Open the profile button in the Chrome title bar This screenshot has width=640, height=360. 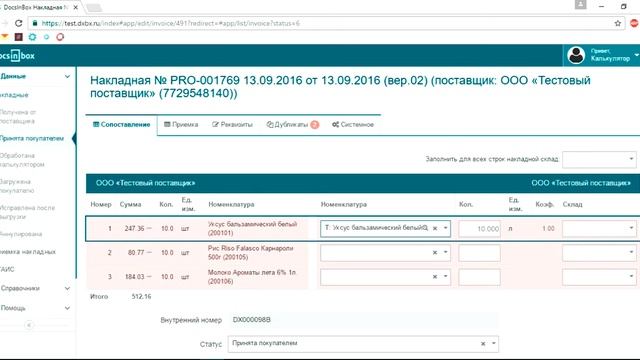tap(580, 5)
